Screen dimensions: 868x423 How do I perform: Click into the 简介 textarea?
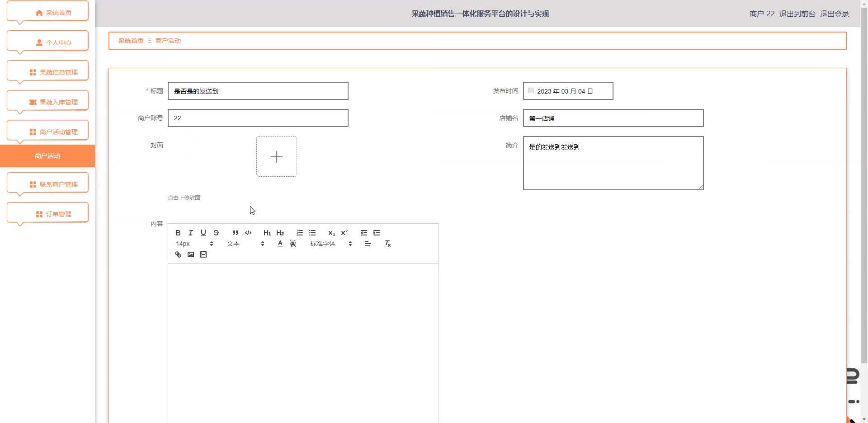[613, 163]
